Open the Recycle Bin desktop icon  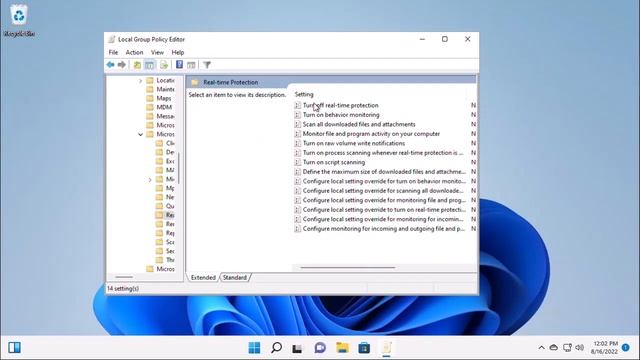pos(19,20)
